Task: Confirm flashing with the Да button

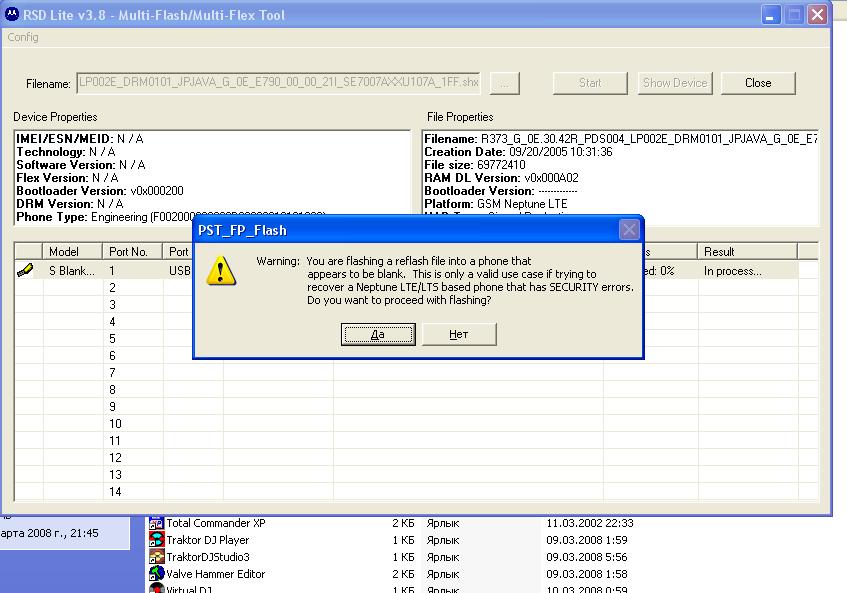Action: click(x=378, y=334)
